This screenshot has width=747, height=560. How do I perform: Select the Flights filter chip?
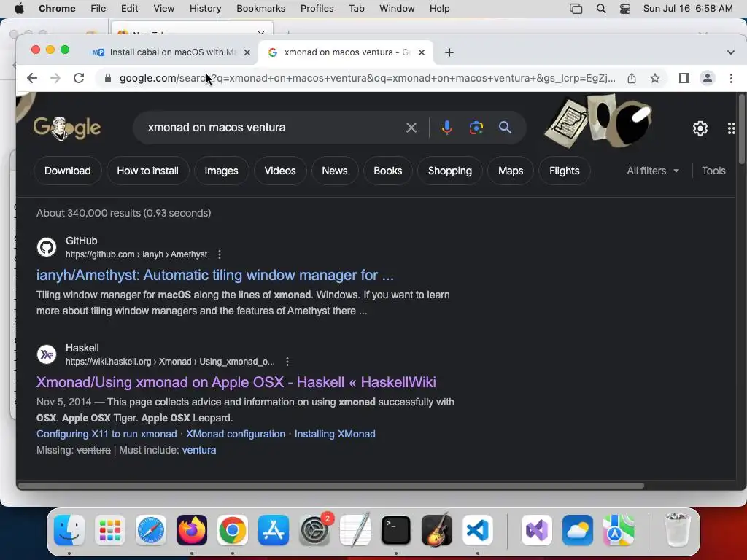[565, 171]
